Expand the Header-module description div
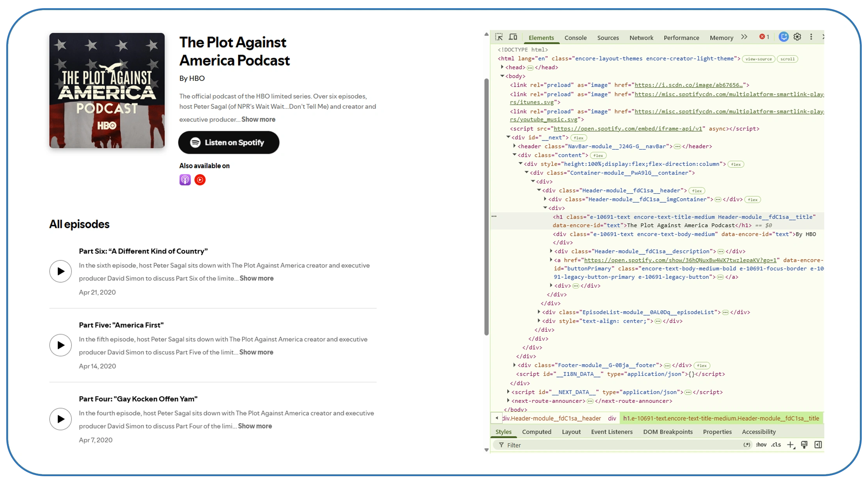The image size is (868, 484). 551,251
